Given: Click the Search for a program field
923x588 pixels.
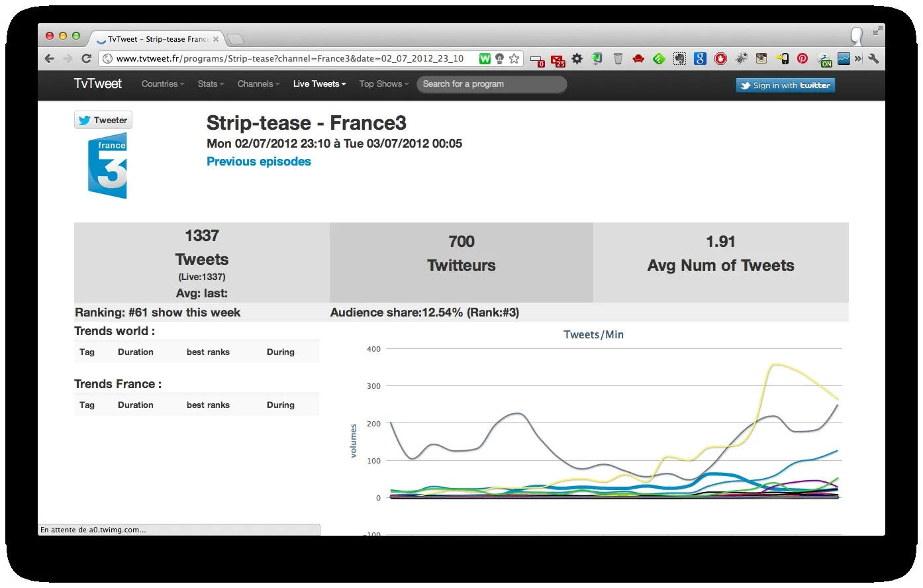Looking at the screenshot, I should tap(491, 84).
